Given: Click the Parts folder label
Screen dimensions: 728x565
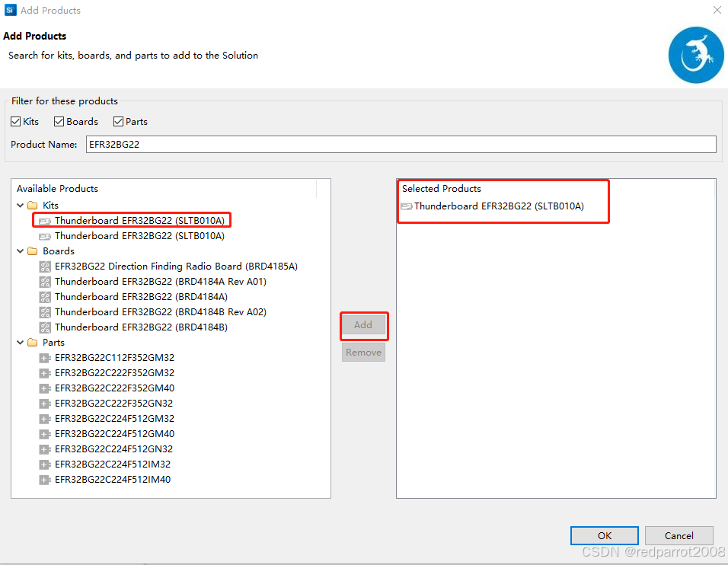Looking at the screenshot, I should [53, 343].
